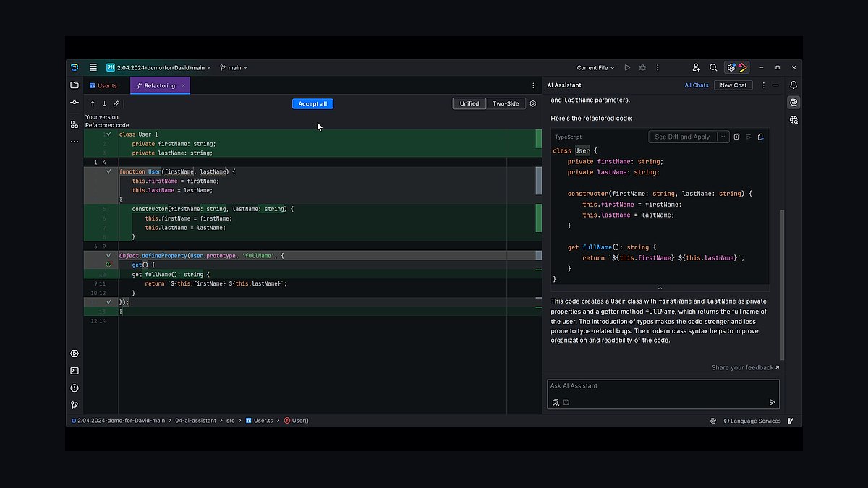The width and height of the screenshot is (868, 488).
Task: Click Language Services in status bar
Action: coord(752,421)
